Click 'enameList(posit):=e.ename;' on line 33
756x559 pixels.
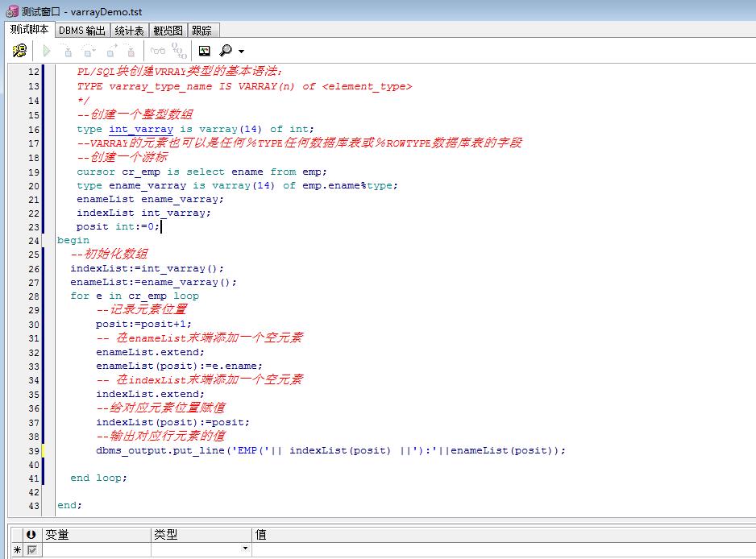tap(179, 366)
